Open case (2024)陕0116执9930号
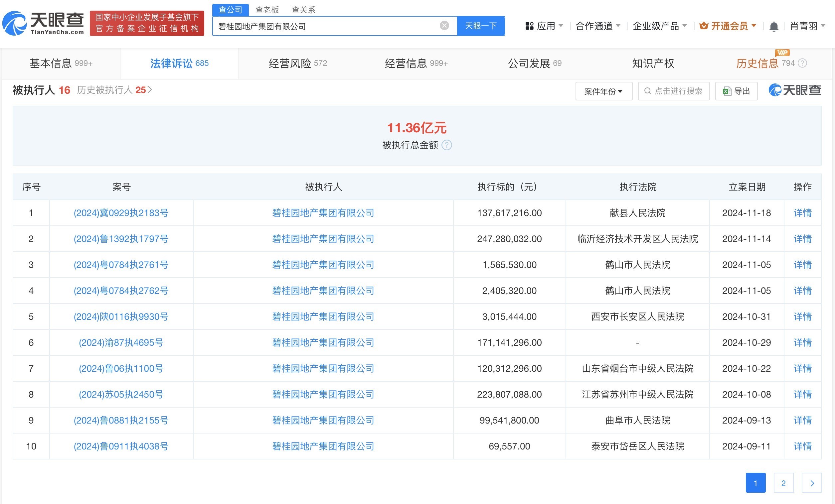This screenshot has height=504, width=835. tap(121, 316)
